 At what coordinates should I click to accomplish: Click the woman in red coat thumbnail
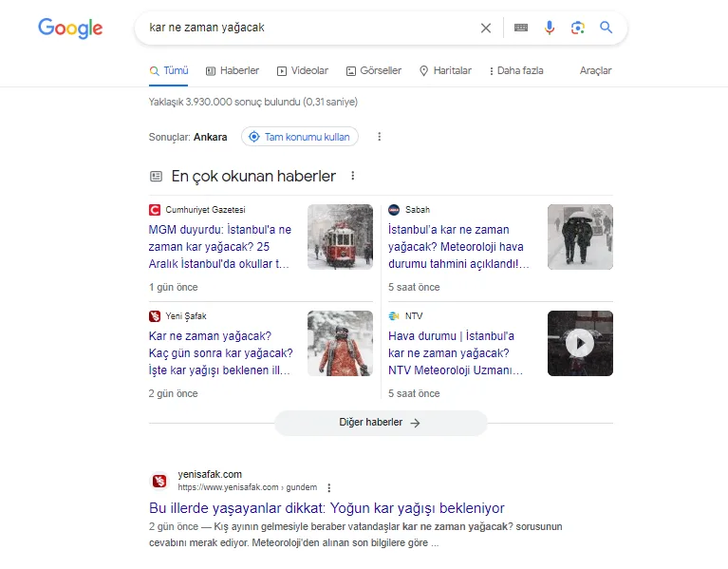point(341,343)
